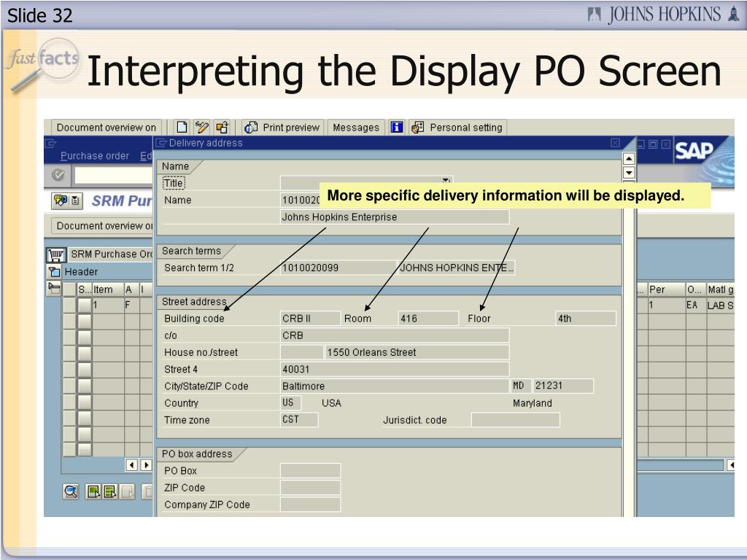This screenshot has height=560, width=747.
Task: Click the Johns Hopkins Enterprise name field
Action: coord(395,217)
